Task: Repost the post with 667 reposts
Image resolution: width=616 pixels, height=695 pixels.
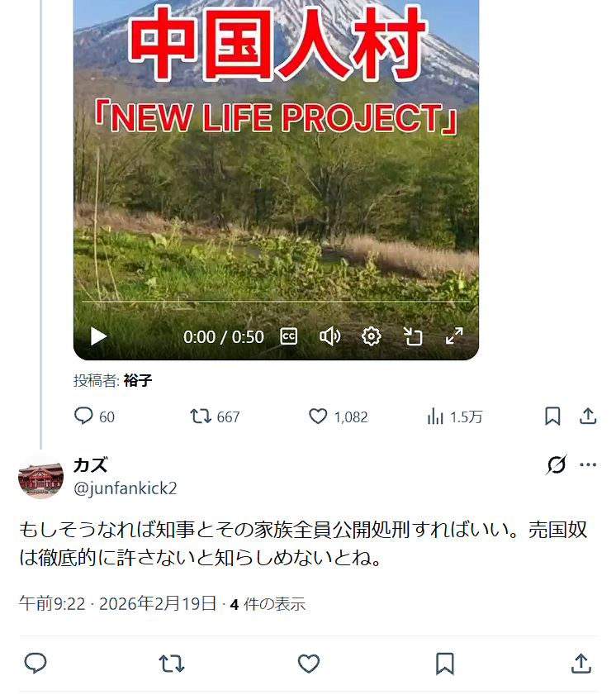Action: pyautogui.click(x=215, y=417)
